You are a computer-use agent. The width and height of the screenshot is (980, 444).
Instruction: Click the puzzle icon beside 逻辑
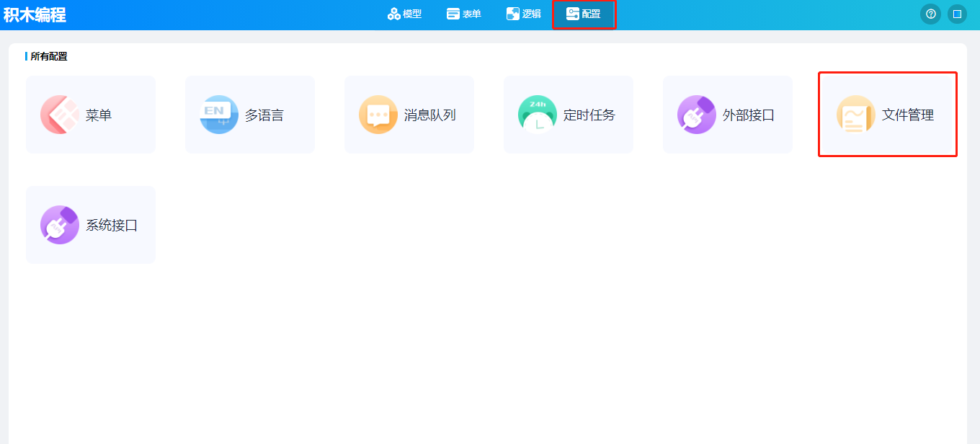coord(513,14)
